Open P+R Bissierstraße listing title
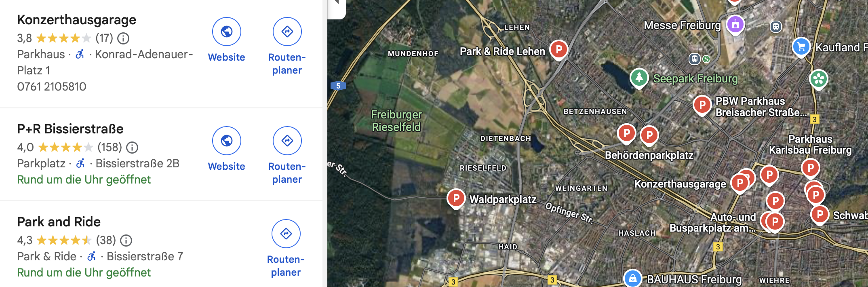Screen dimensions: 868x287 click(x=70, y=129)
